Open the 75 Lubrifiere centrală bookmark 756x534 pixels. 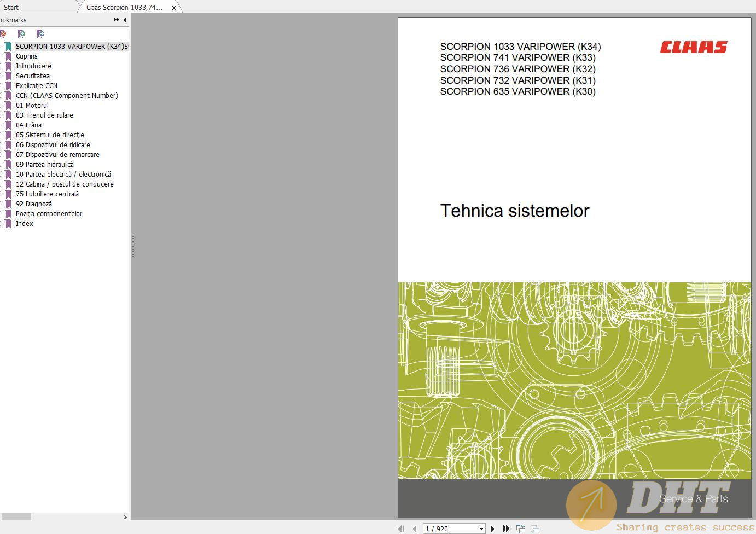(47, 194)
